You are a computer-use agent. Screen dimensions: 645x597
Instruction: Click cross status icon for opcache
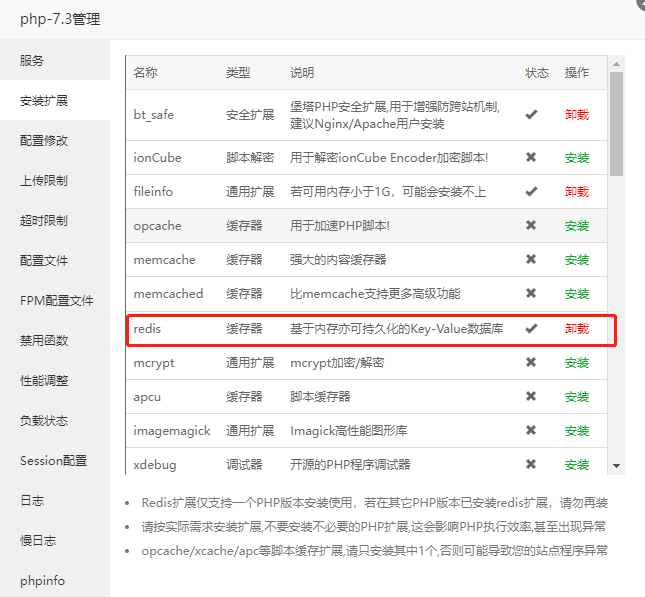click(x=531, y=225)
